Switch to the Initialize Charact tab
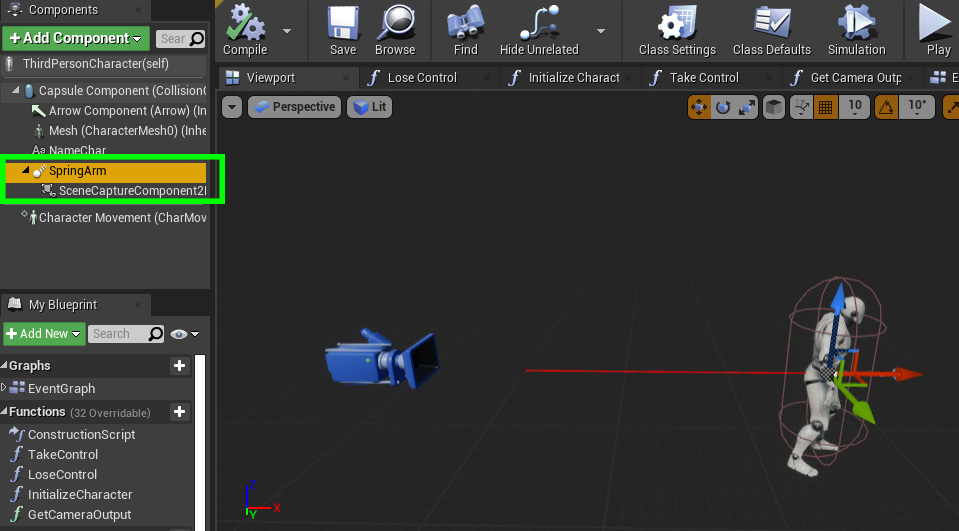This screenshot has width=959, height=531. pos(569,78)
